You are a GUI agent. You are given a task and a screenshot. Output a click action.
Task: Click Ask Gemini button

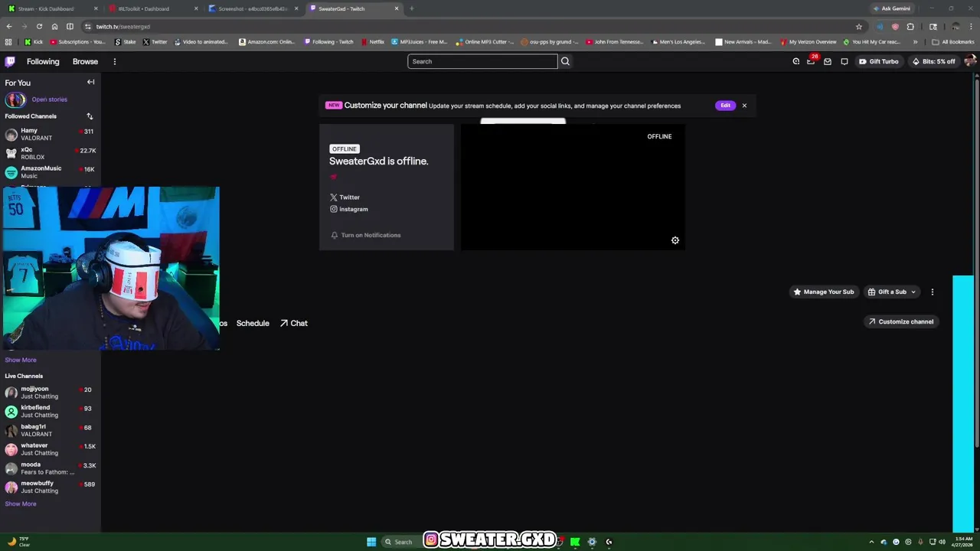coord(892,8)
